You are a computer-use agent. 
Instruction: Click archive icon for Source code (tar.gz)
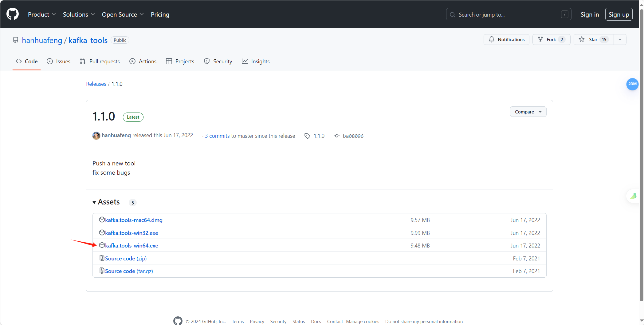pos(102,271)
